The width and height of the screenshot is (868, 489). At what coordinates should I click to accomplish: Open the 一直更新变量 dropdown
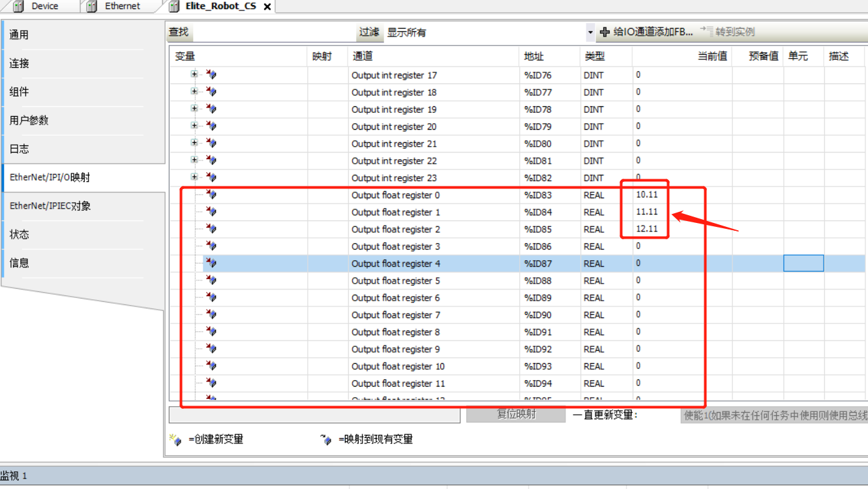coord(774,415)
